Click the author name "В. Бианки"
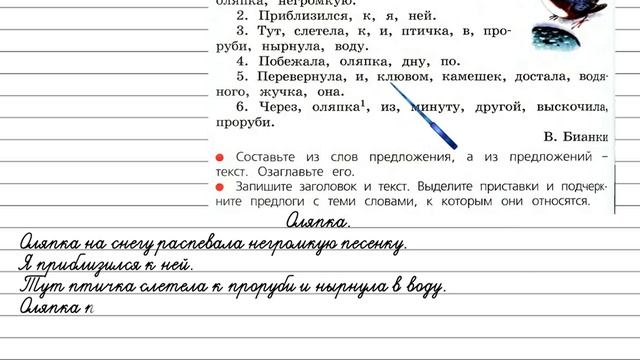640x360 pixels. coord(576,137)
